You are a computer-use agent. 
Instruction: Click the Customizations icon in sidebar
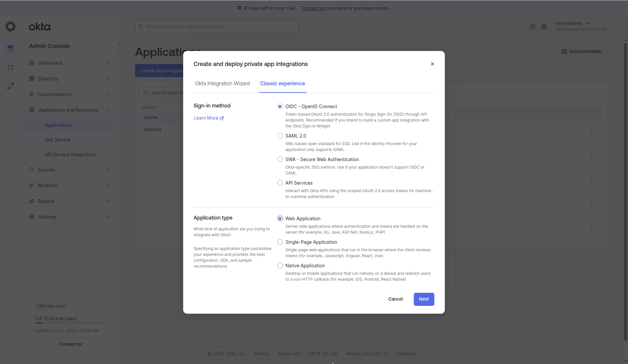pyautogui.click(x=31, y=94)
